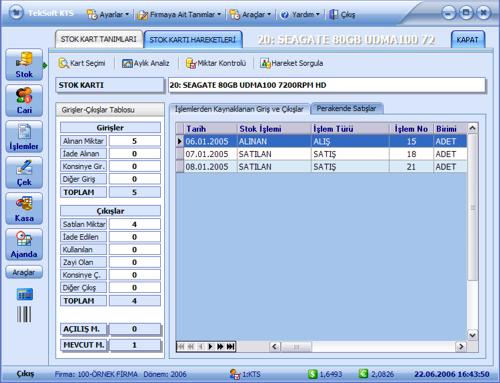The height and width of the screenshot is (383, 500).
Task: Switch to STOK KARTI HAREKETLERİ tab
Action: coord(193,40)
